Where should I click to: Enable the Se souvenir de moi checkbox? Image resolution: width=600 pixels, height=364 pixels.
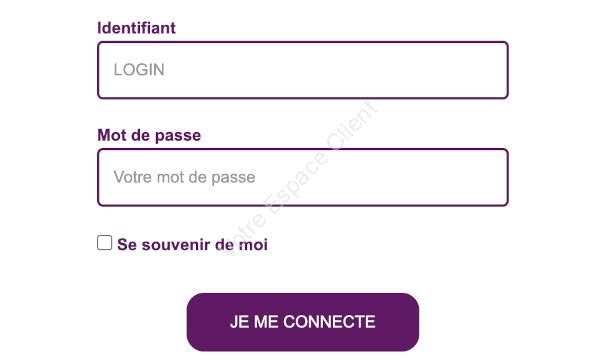104,243
